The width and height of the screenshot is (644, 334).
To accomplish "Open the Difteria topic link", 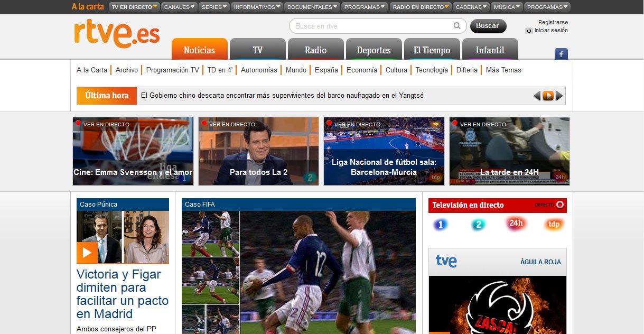I will pyautogui.click(x=466, y=70).
